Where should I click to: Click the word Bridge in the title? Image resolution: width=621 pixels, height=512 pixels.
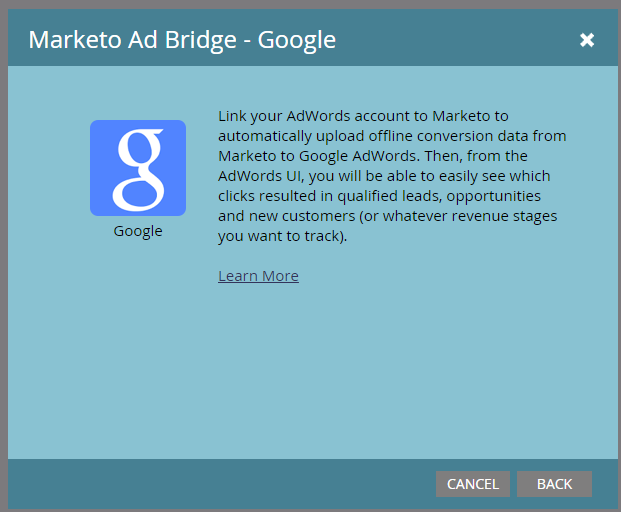[x=200, y=40]
